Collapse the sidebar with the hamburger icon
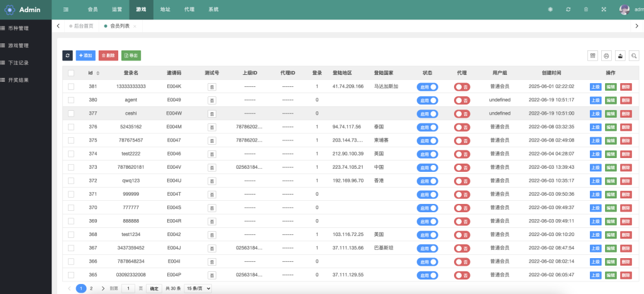The width and height of the screenshot is (644, 294). coord(65,9)
